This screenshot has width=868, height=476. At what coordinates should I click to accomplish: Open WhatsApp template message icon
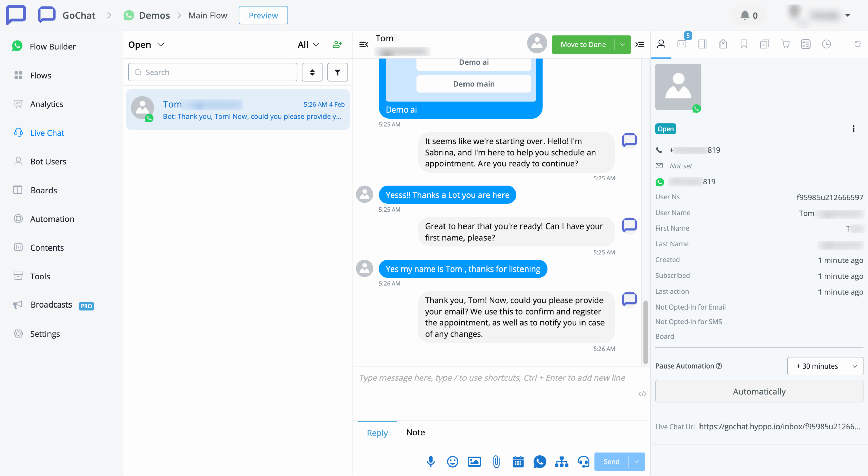pyautogui.click(x=539, y=461)
